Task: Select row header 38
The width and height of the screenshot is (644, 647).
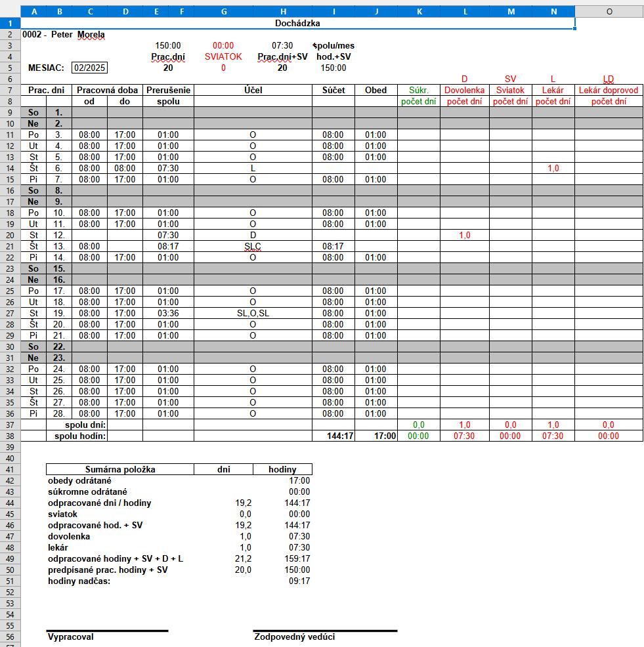Action: [x=11, y=436]
